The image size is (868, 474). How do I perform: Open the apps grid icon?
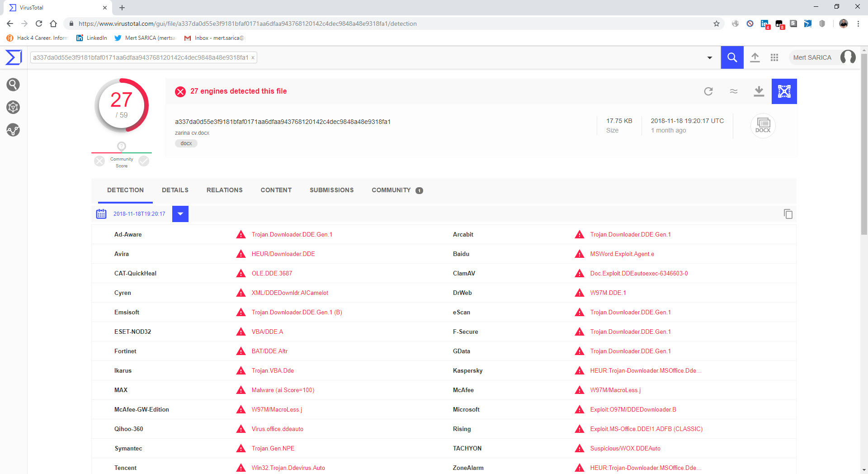(774, 57)
